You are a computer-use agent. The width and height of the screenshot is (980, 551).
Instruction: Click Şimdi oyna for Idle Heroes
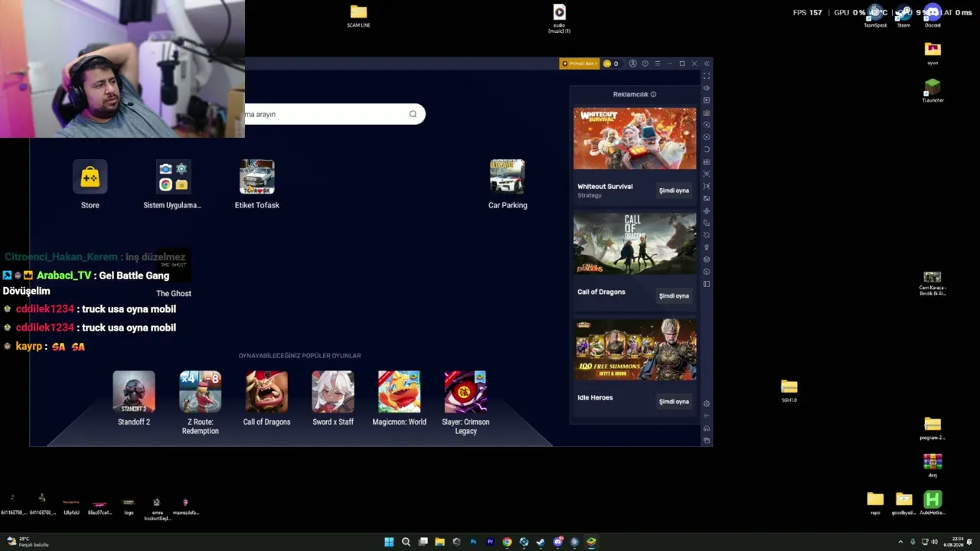(674, 402)
